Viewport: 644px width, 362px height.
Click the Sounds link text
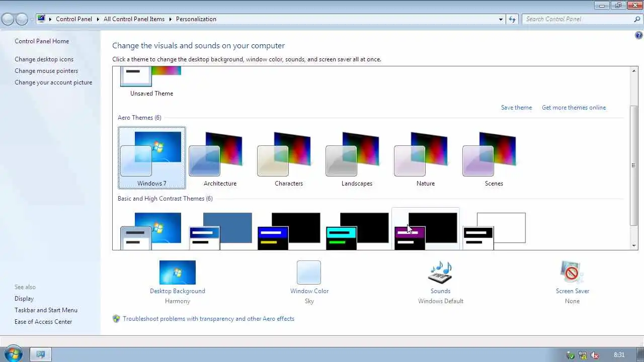(440, 291)
